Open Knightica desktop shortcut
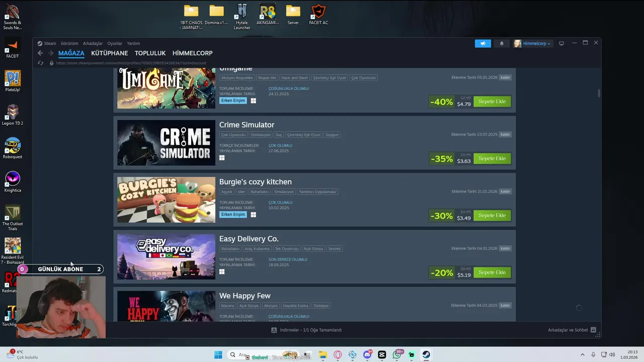Screen dimensions: 644x362 [x=13, y=182]
